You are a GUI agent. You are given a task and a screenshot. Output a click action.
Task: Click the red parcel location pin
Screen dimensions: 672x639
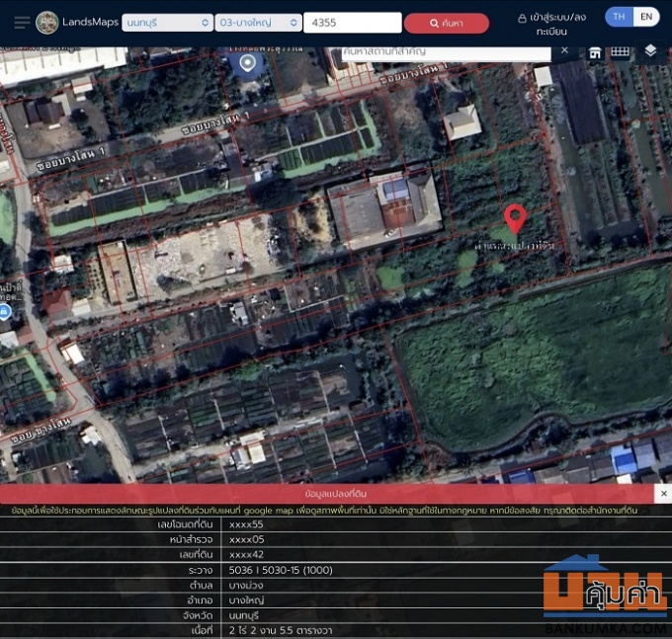pyautogui.click(x=514, y=218)
